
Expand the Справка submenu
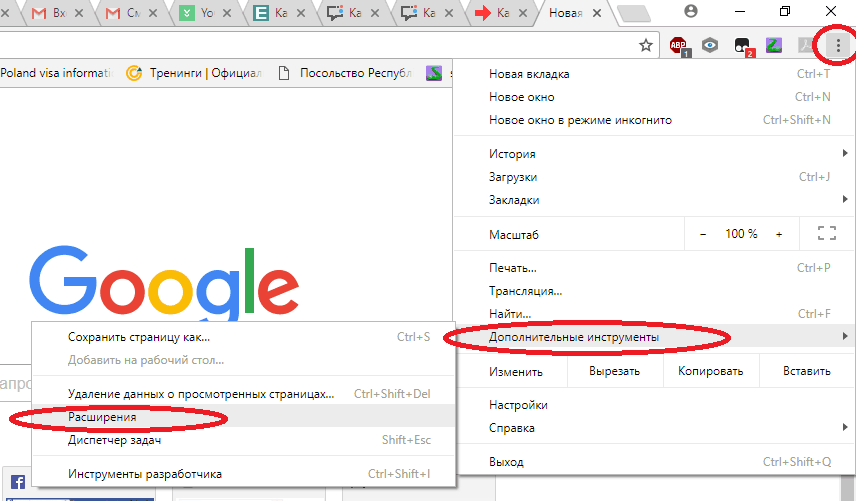click(x=660, y=428)
